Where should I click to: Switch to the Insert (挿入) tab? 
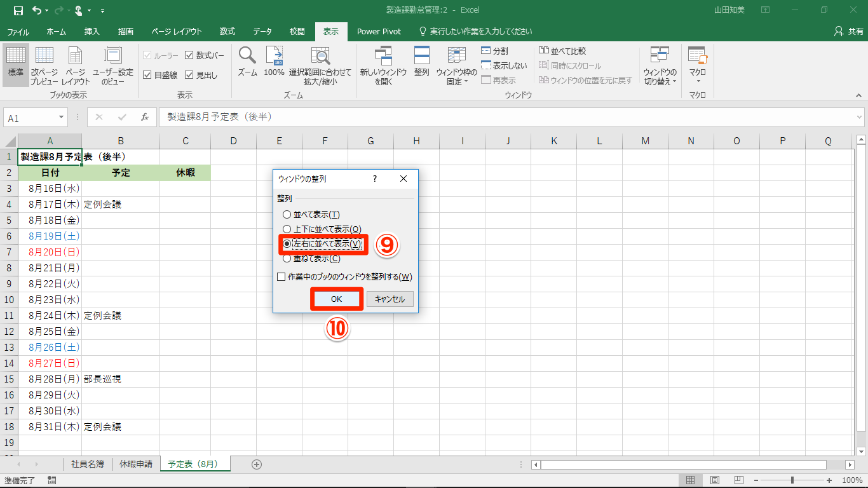pos(92,31)
